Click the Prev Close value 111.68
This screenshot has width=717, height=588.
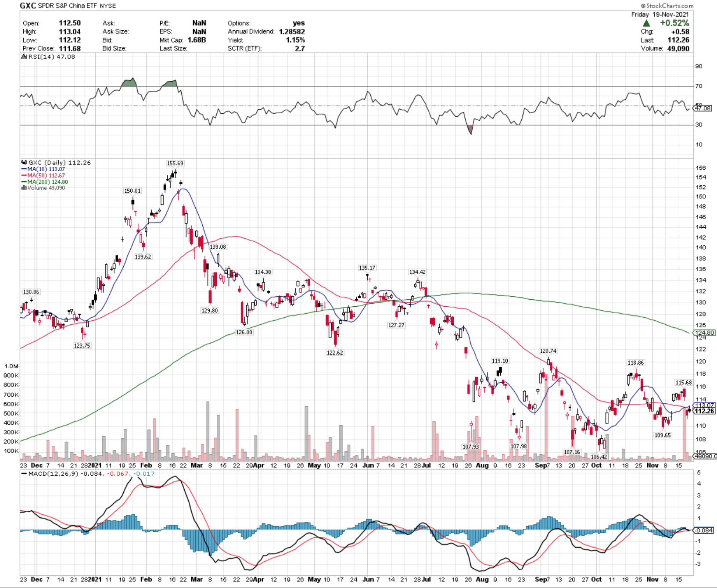click(x=70, y=48)
